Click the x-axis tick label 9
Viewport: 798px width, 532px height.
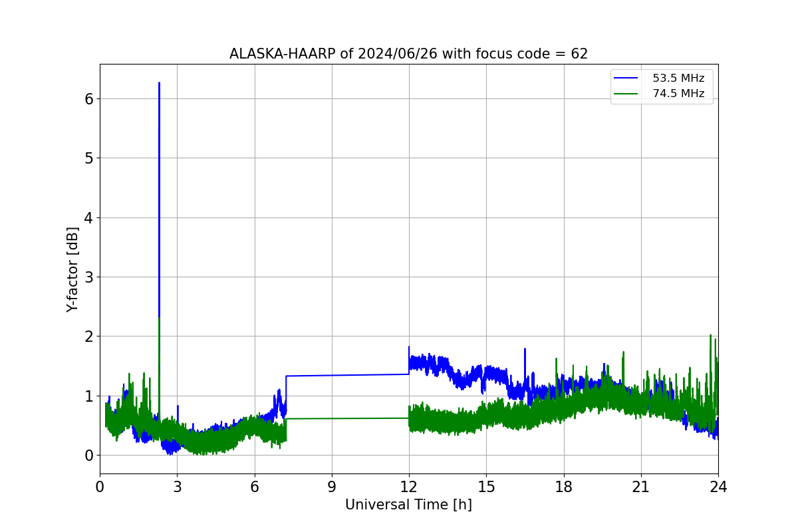[x=332, y=487]
